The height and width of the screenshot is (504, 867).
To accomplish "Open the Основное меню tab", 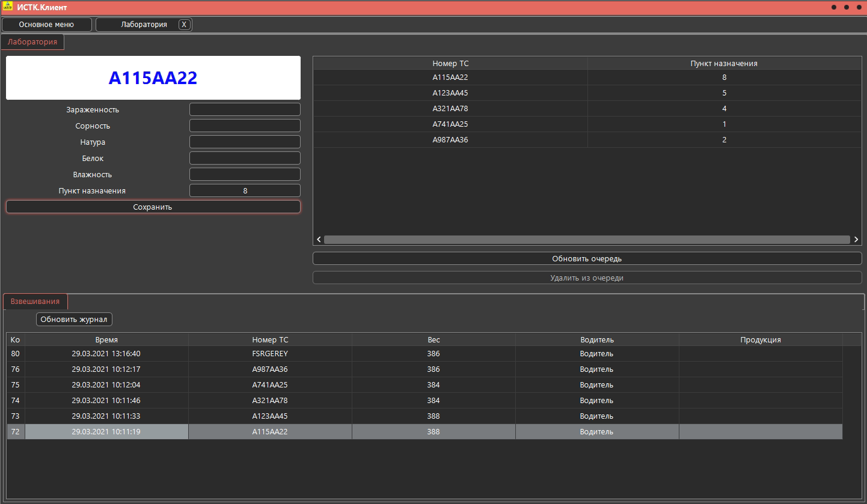I will point(46,25).
